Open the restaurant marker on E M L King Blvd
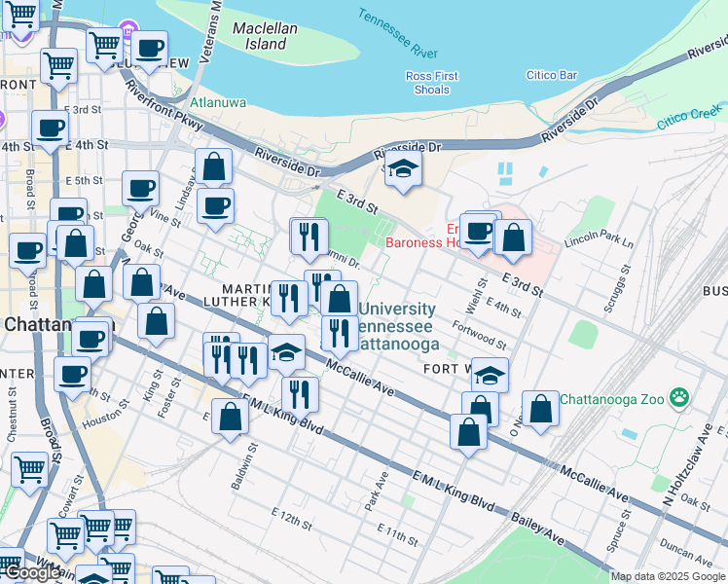The height and width of the screenshot is (584, 728). [x=300, y=394]
